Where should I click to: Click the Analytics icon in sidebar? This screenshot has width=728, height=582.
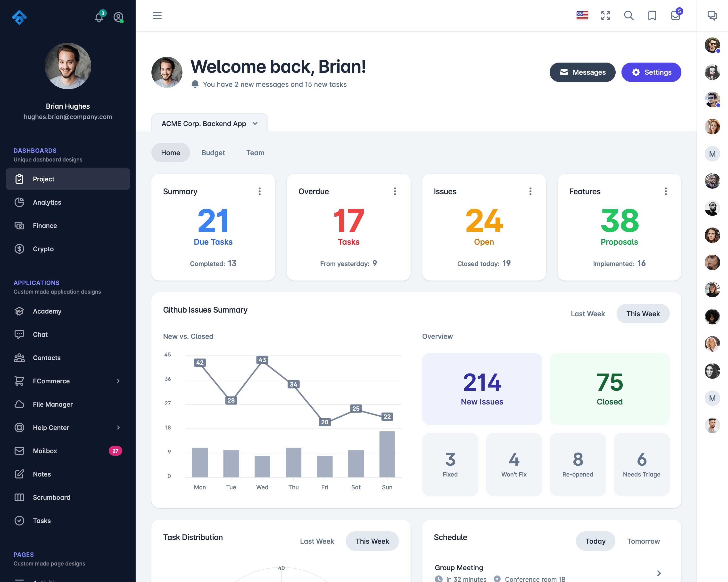click(20, 202)
